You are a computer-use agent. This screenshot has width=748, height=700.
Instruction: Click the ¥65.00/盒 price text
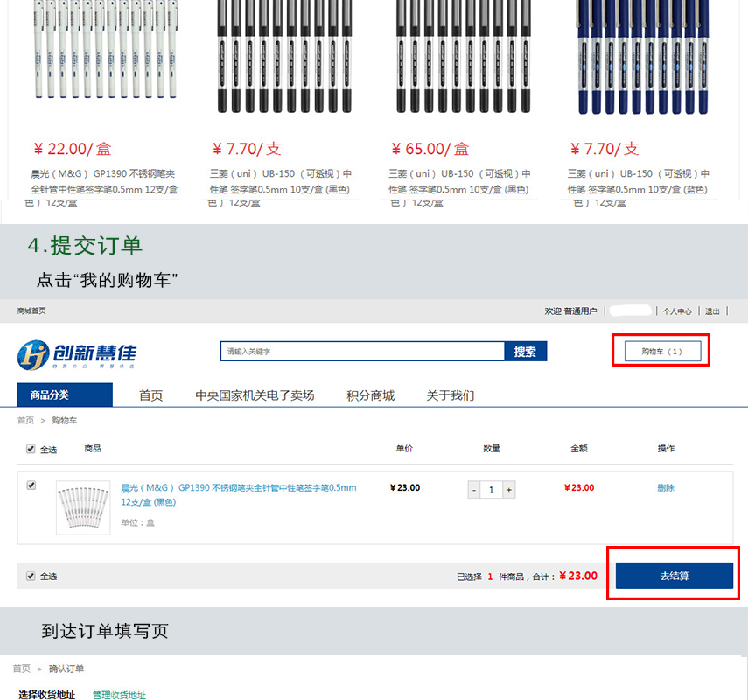click(430, 149)
